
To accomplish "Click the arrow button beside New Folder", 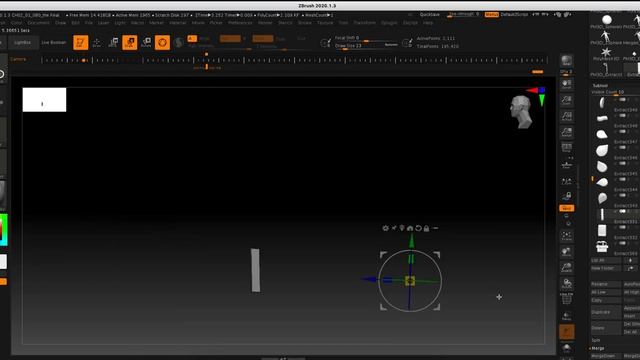I will pos(631,268).
